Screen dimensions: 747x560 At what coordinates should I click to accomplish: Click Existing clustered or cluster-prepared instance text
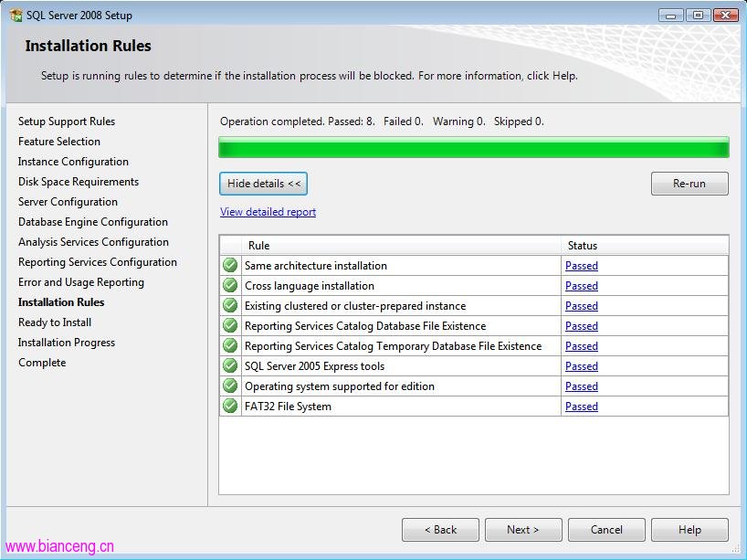(355, 305)
